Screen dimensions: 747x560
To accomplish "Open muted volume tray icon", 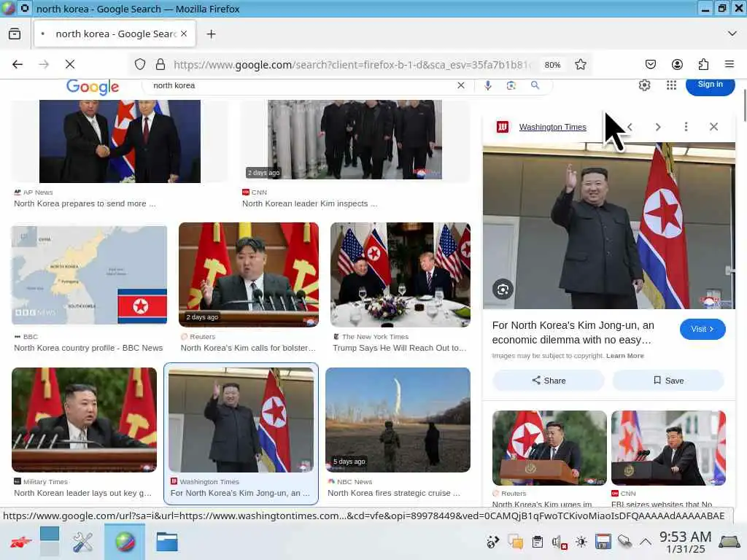I will (x=560, y=542).
